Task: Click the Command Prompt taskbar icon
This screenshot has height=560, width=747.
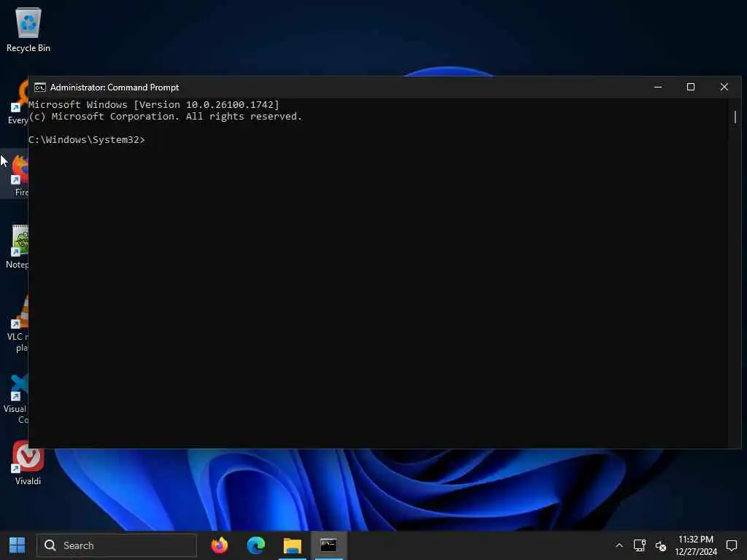Action: pyautogui.click(x=329, y=545)
